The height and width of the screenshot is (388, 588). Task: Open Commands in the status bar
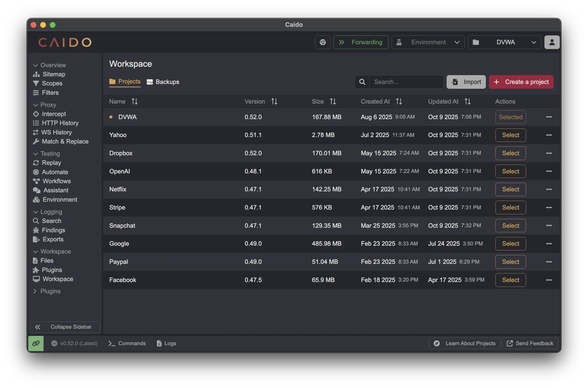pos(127,344)
